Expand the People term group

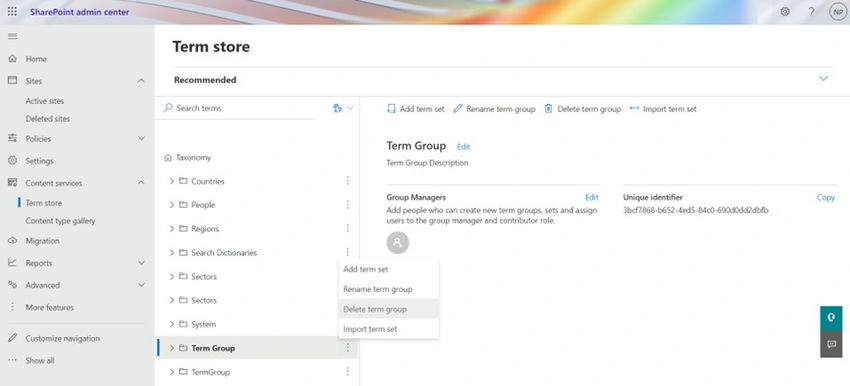[171, 205]
